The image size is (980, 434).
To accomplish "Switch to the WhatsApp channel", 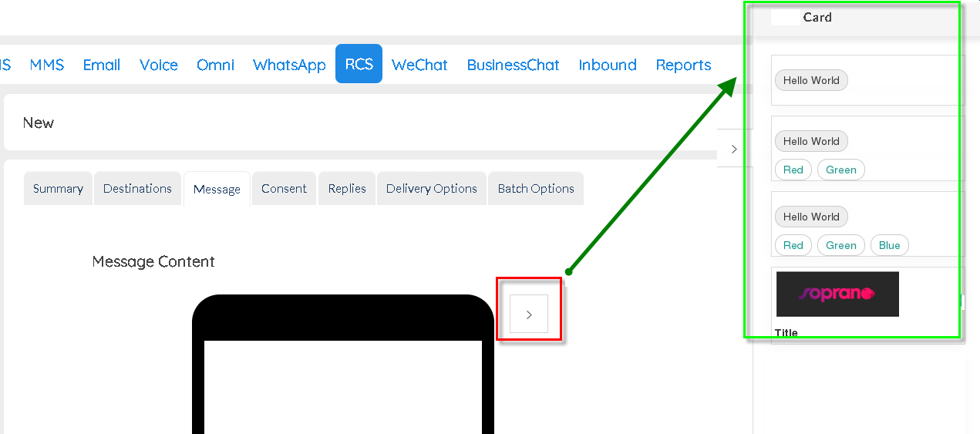I will 289,65.
